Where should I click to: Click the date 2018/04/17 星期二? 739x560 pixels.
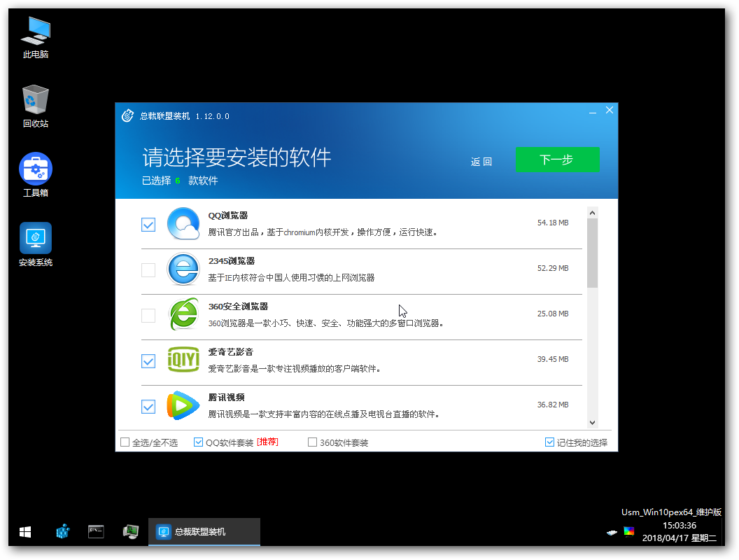tap(679, 538)
